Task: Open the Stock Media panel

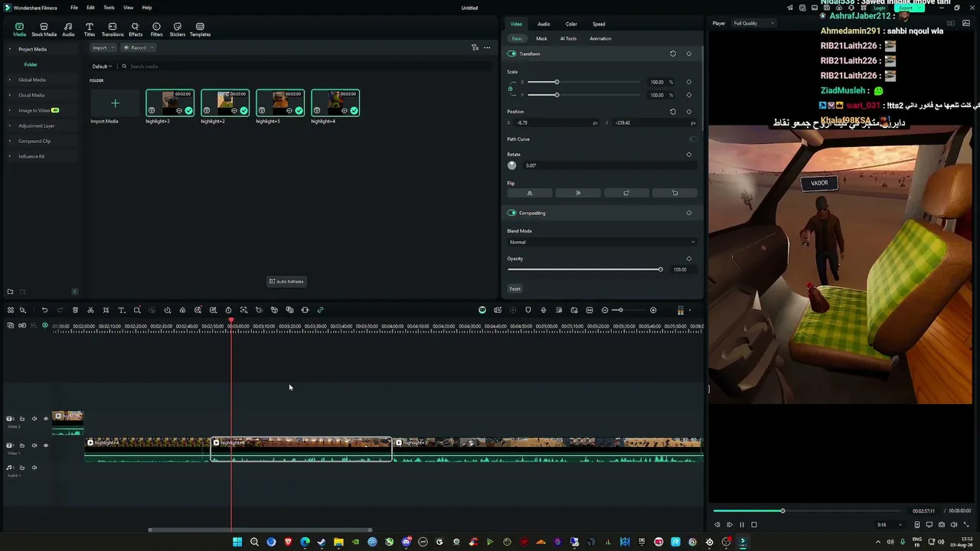Action: pyautogui.click(x=44, y=29)
